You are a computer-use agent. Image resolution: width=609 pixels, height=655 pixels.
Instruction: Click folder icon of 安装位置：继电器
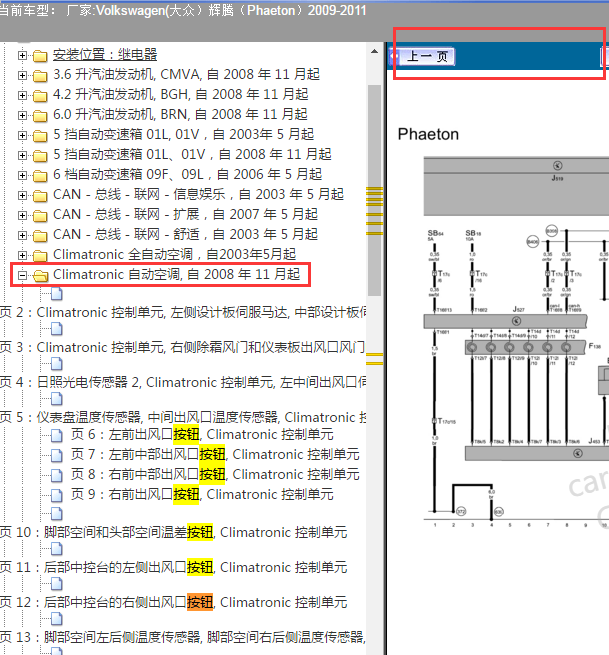[40, 55]
